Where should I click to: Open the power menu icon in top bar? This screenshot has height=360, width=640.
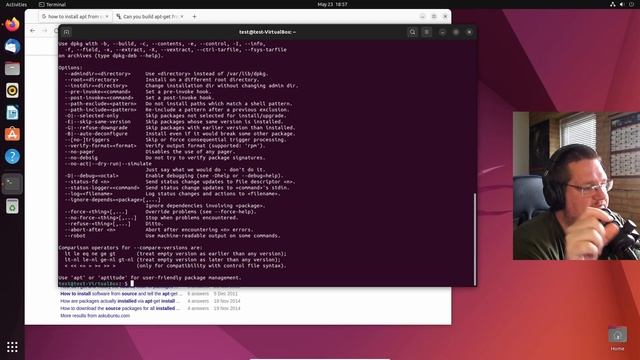tap(631, 4)
